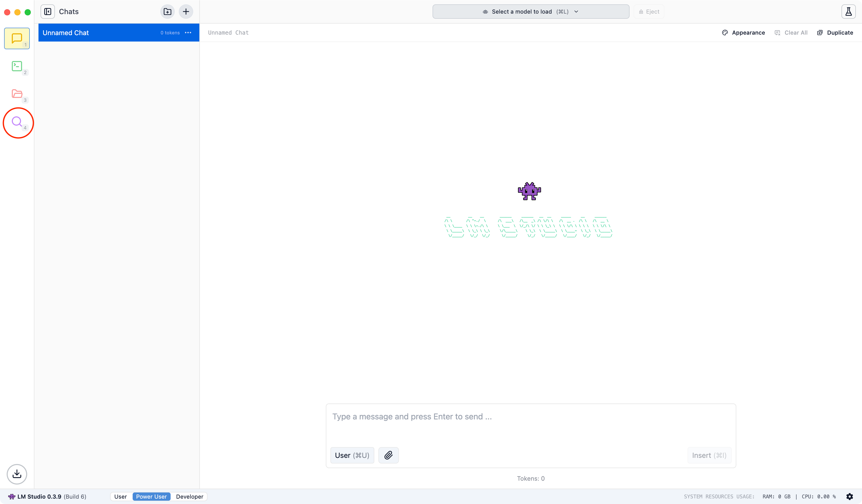Start a new chat with the plus icon

(x=186, y=11)
